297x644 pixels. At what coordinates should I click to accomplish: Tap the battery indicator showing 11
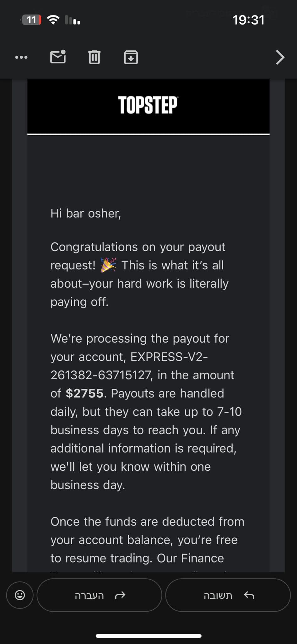coord(31,20)
